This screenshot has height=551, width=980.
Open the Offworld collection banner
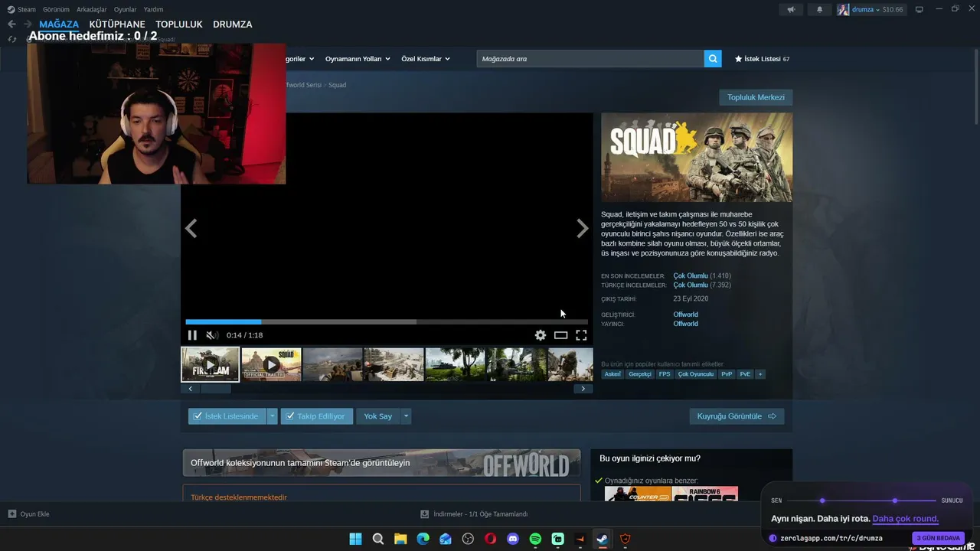pos(381,463)
